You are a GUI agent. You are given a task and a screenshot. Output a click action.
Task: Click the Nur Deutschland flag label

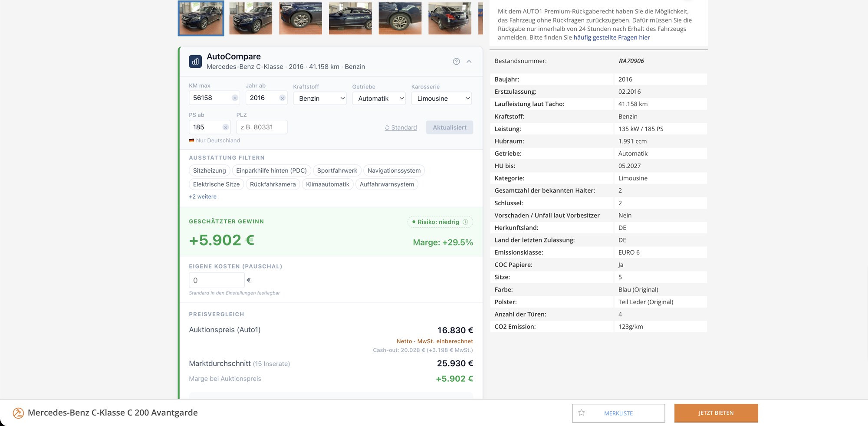tap(214, 141)
